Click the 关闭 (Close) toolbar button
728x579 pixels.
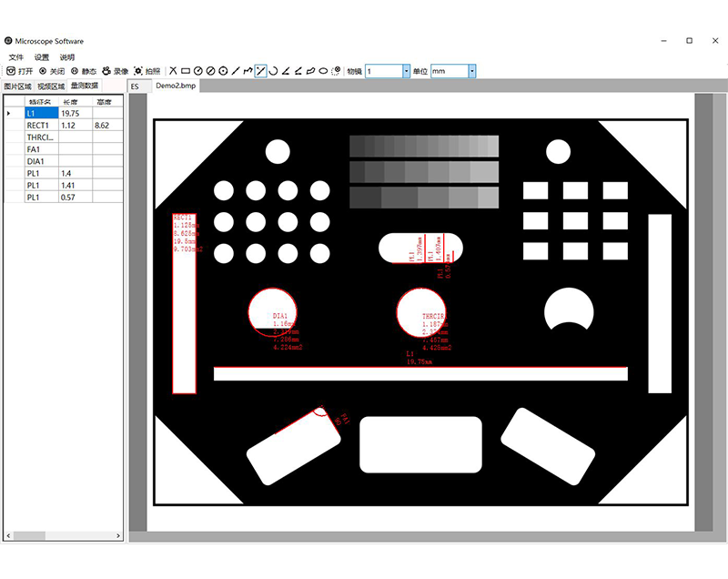[51, 70]
